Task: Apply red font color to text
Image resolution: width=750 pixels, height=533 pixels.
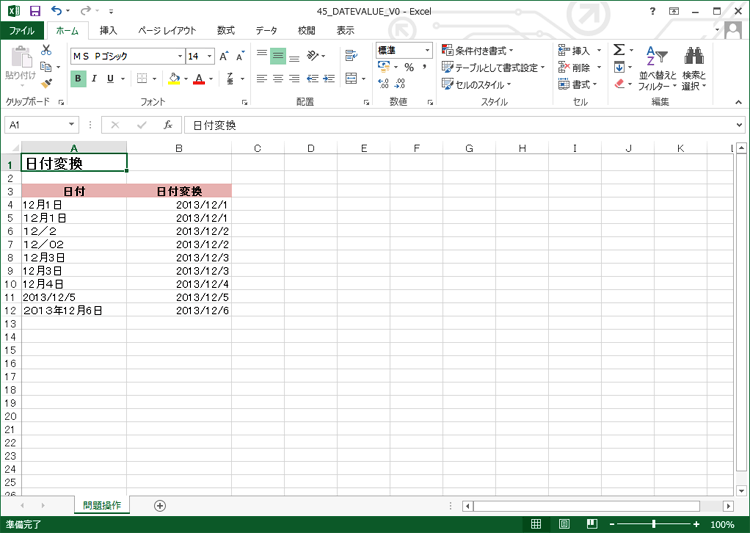Action: [x=199, y=78]
